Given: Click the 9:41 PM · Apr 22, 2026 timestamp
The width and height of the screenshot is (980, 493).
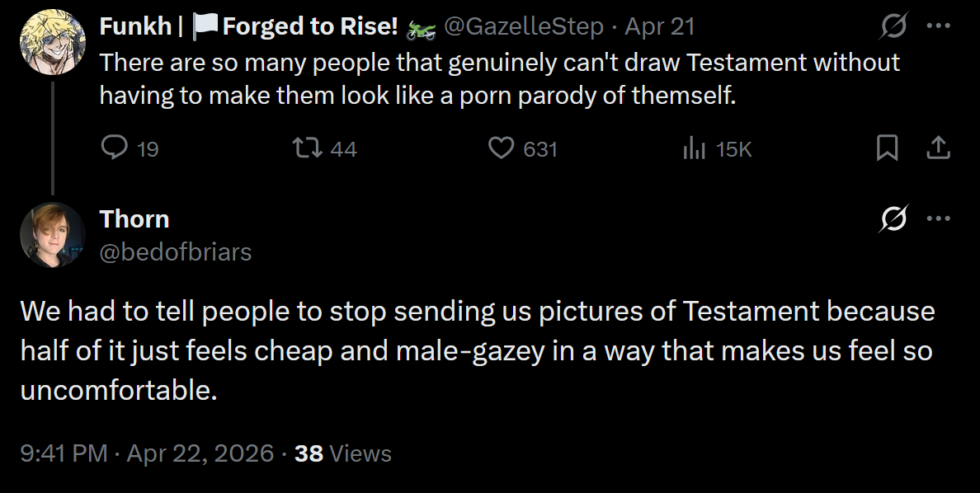Looking at the screenshot, I should pyautogui.click(x=147, y=453).
